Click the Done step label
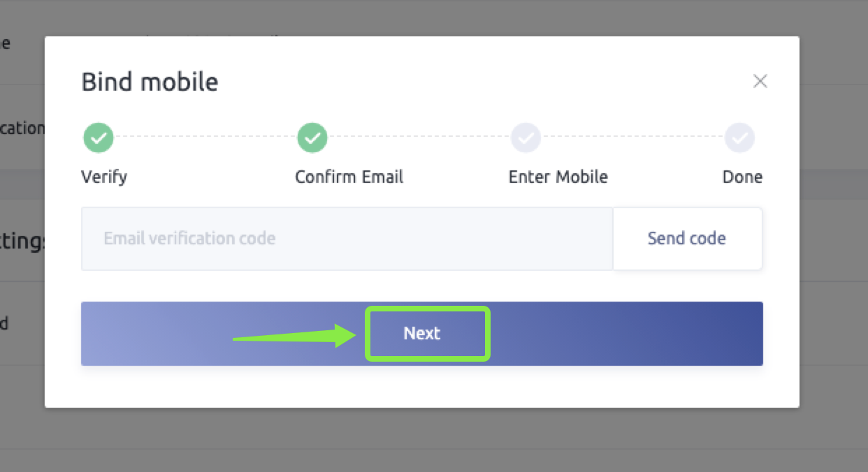This screenshot has width=868, height=472. 742,177
